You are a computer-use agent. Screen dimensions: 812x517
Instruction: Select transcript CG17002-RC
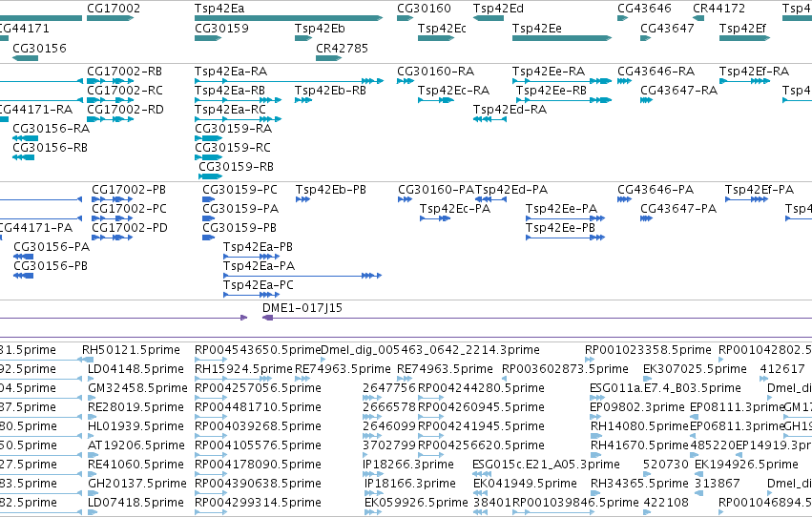(x=125, y=91)
